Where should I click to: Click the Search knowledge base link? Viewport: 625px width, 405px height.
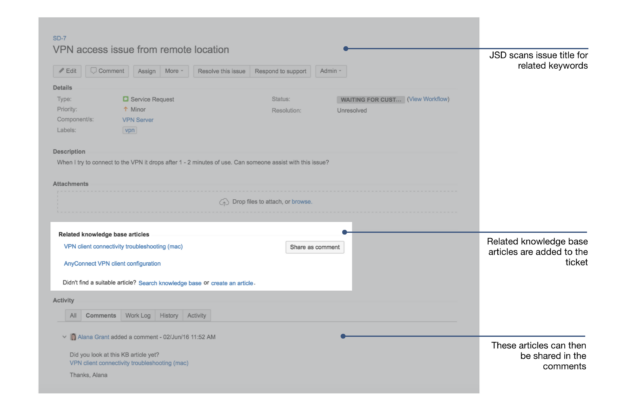[170, 283]
